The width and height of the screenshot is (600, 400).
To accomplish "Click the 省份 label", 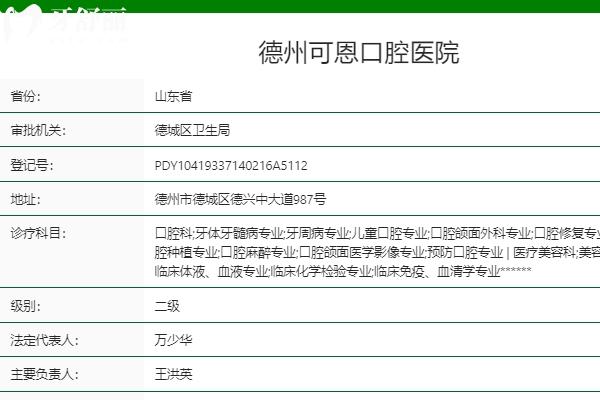I will 25,96.
